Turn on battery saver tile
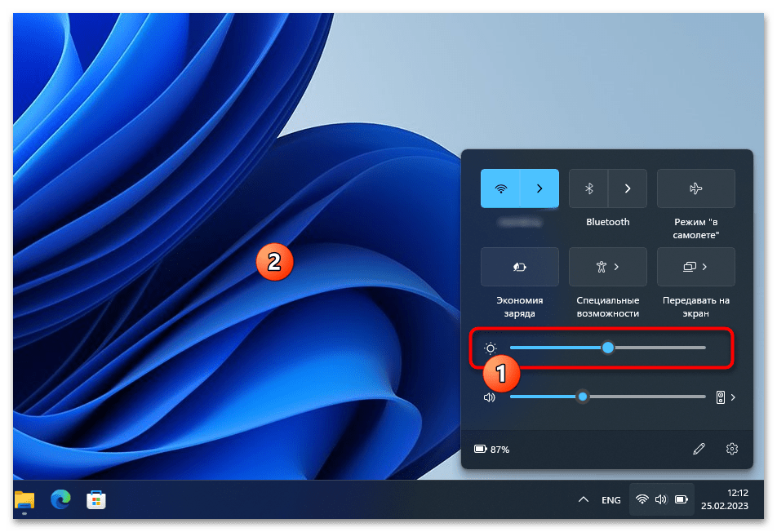Image resolution: width=777 pixels, height=532 pixels. pos(519,267)
